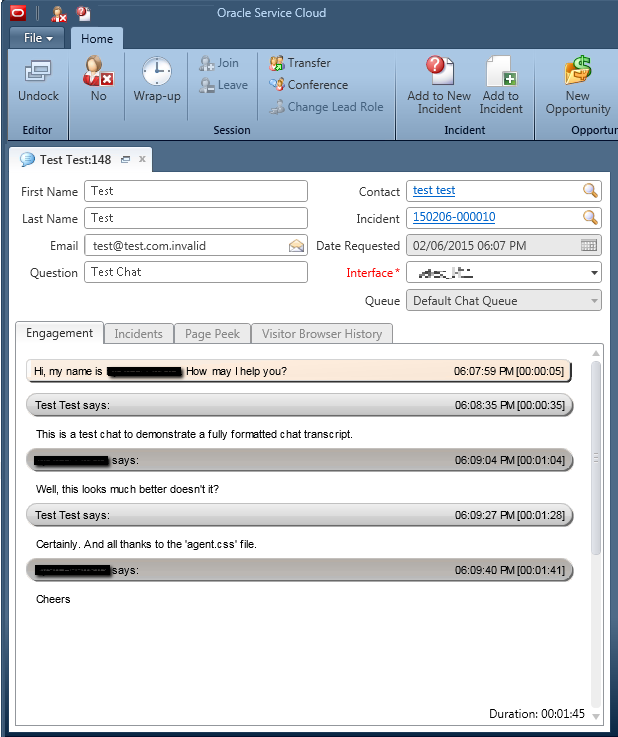Click message 'Well, this looks much better'
The width and height of the screenshot is (618, 737).
127,489
